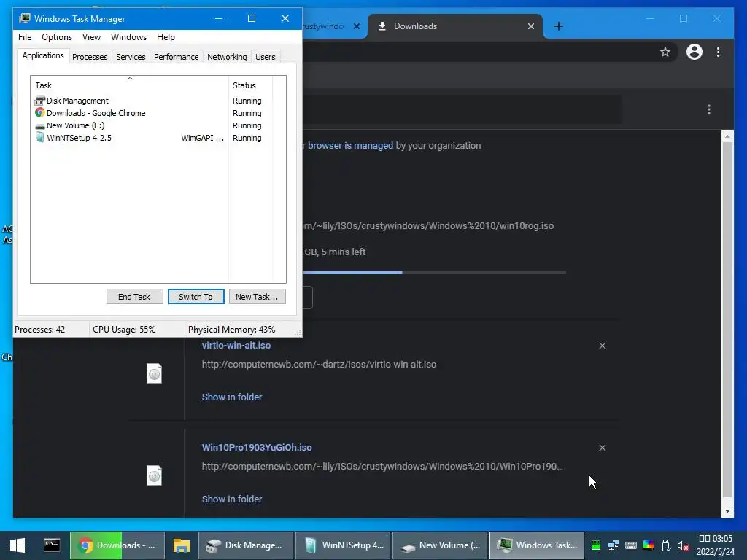Click virtio-win-alt.iso file icon
Viewport: 747px width, 560px height.
pyautogui.click(x=155, y=373)
